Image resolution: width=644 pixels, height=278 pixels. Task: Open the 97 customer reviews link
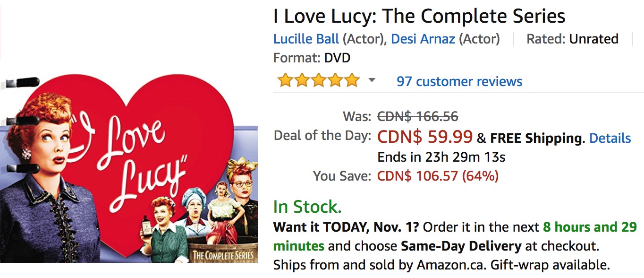click(x=459, y=81)
